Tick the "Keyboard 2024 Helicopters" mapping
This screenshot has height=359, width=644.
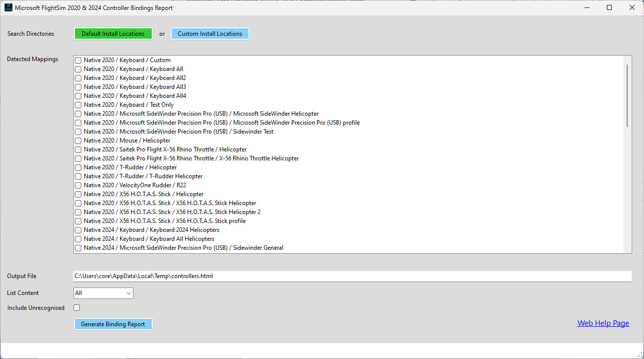coord(78,230)
